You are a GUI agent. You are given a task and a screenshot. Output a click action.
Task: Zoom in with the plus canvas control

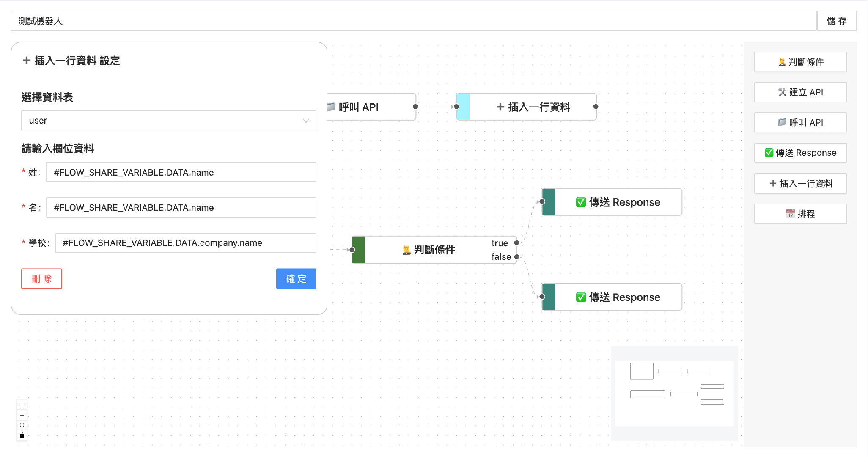point(22,405)
